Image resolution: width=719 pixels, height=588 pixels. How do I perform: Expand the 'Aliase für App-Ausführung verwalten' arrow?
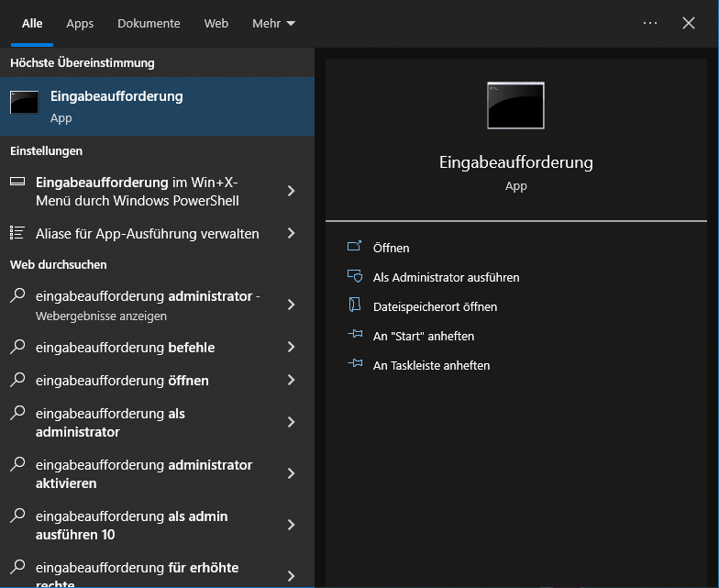pyautogui.click(x=291, y=233)
